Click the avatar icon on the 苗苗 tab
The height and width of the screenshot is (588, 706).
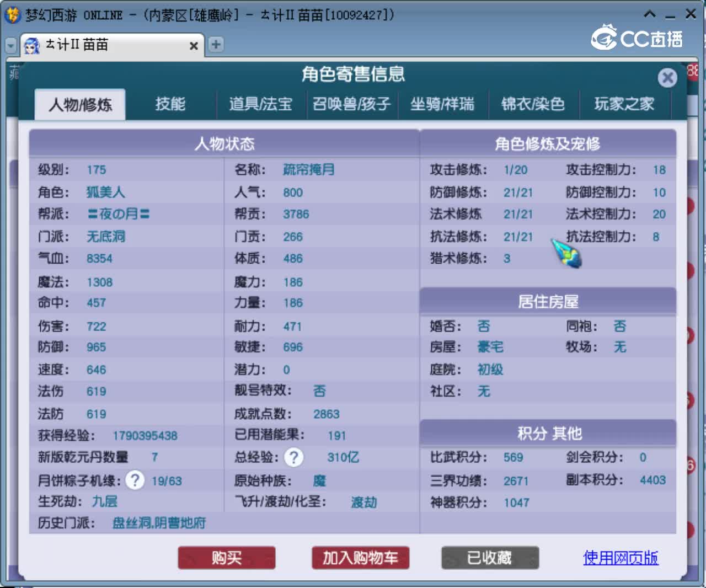pyautogui.click(x=32, y=45)
